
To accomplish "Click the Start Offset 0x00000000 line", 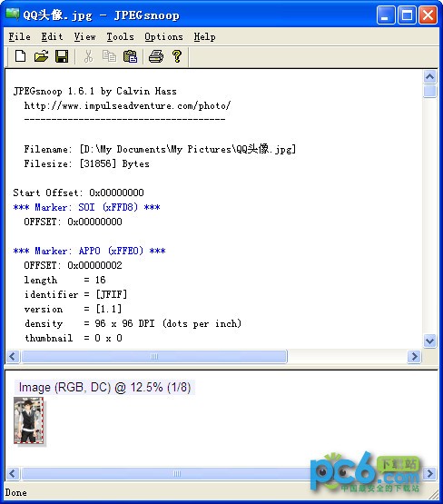I will pyautogui.click(x=78, y=193).
